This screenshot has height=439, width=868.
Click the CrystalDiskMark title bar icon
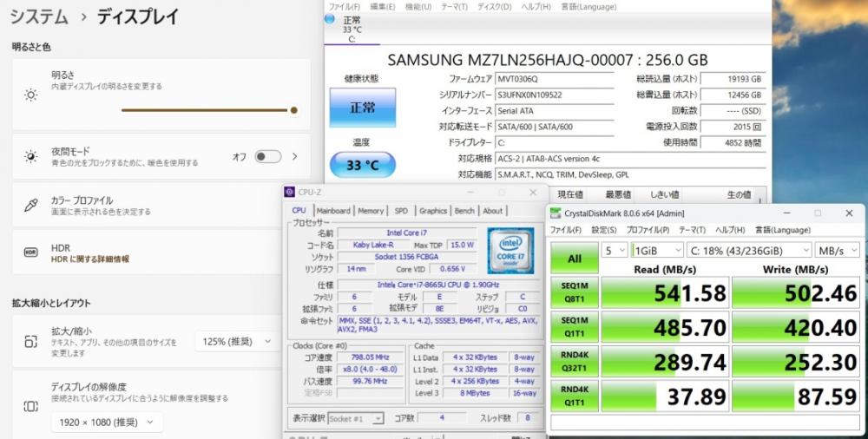pyautogui.click(x=556, y=213)
